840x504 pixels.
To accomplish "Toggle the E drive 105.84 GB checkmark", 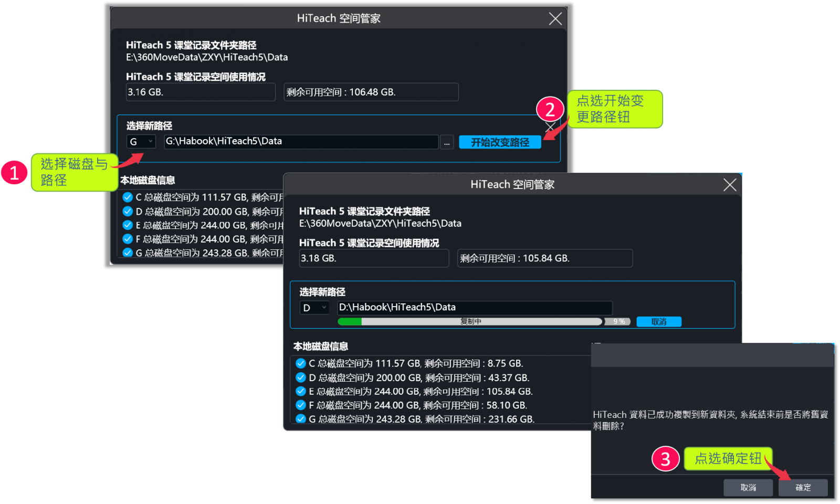I will (301, 391).
